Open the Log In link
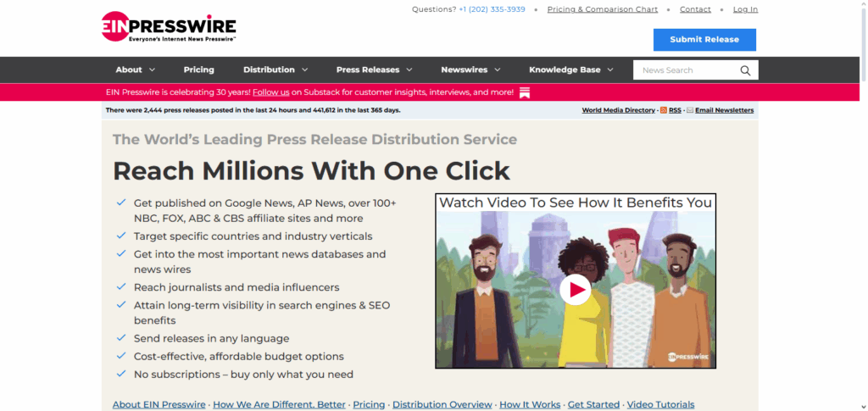This screenshot has height=411, width=868. point(745,9)
